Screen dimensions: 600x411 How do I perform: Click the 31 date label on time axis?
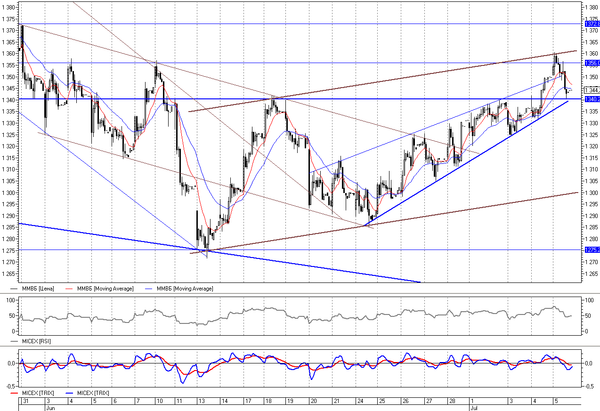25,401
